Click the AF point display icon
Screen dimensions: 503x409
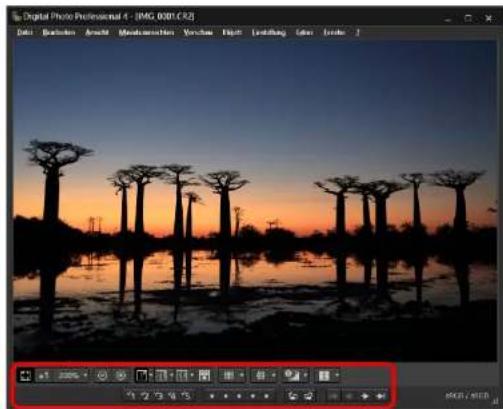[x=261, y=376]
